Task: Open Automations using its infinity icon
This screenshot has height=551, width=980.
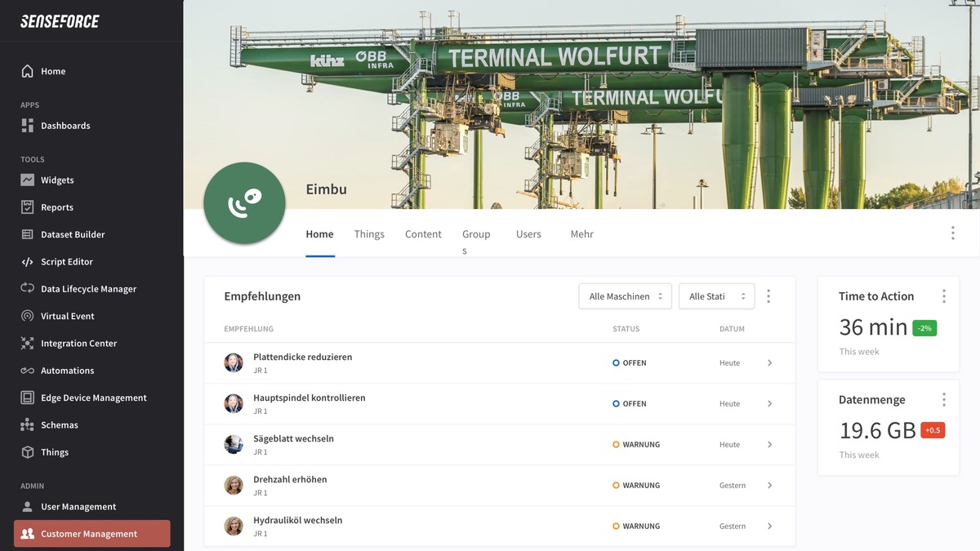Action: 27,371
